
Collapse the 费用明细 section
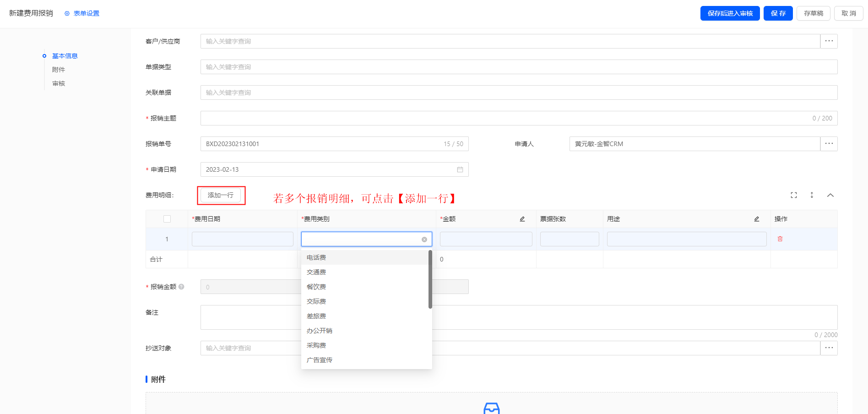point(830,195)
